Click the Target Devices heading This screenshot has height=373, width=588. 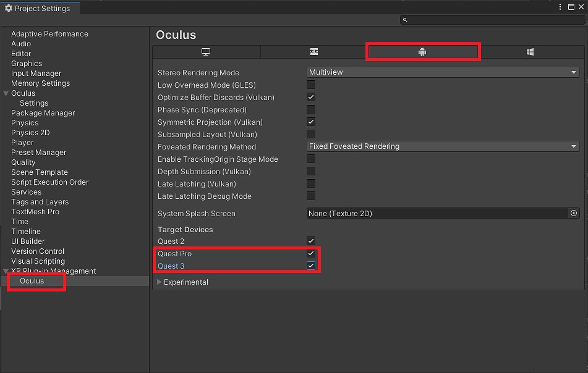pos(185,230)
